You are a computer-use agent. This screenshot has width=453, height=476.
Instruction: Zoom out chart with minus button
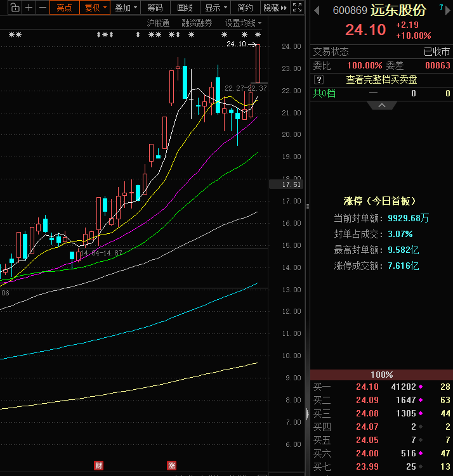point(43,7)
